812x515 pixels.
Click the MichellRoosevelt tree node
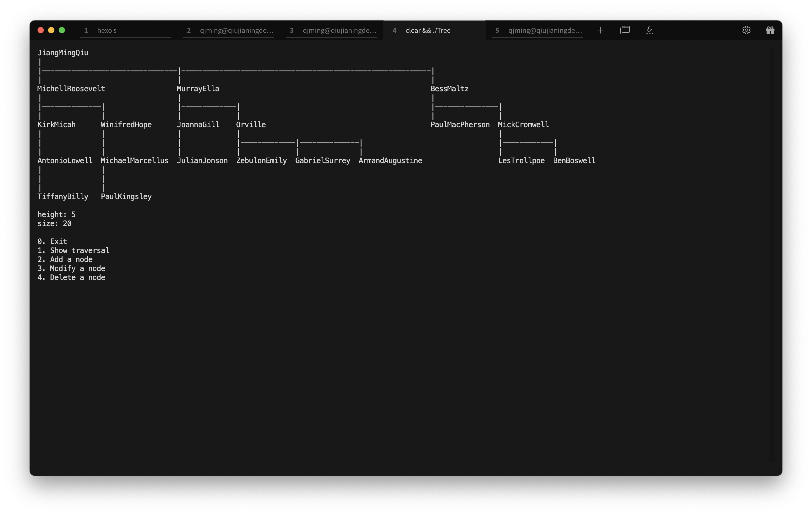(71, 89)
